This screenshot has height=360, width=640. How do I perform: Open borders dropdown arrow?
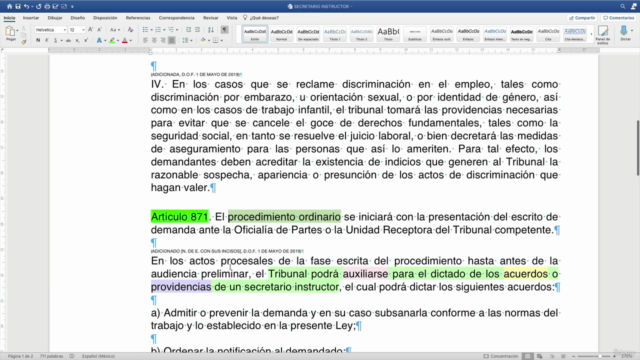pos(222,40)
